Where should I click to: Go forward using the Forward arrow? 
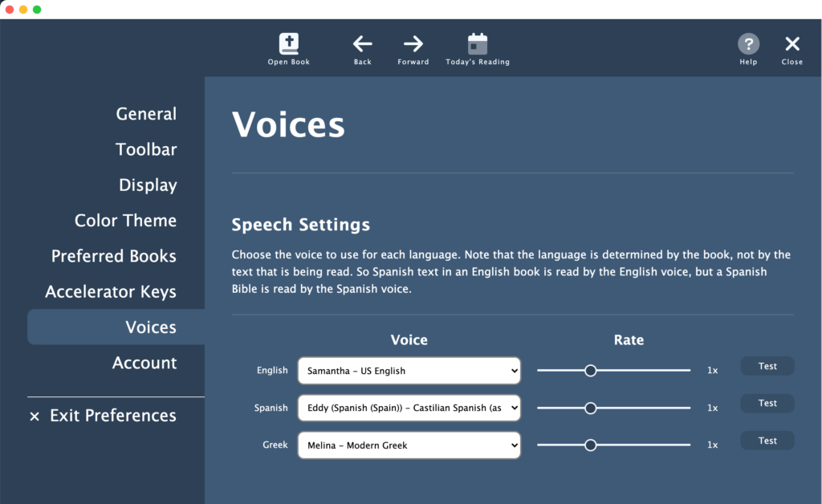pos(413,44)
